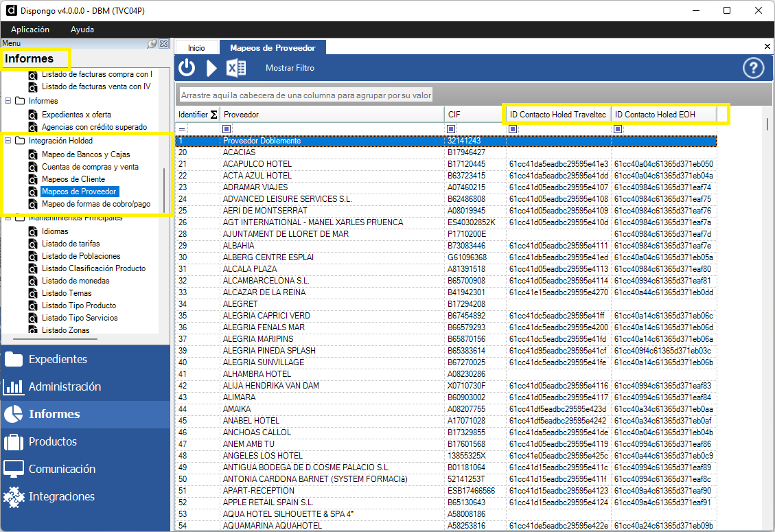The width and height of the screenshot is (775, 532).
Task: Open the Expedientes section in the sidebar
Action: click(58, 359)
